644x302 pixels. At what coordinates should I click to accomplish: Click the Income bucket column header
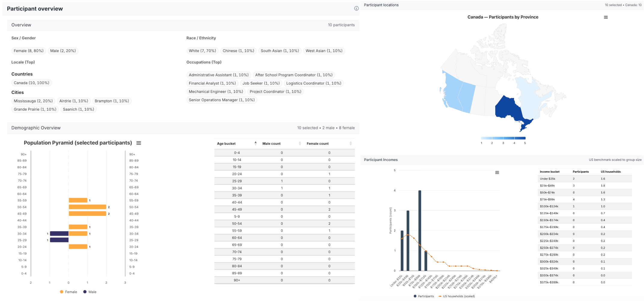pyautogui.click(x=550, y=172)
